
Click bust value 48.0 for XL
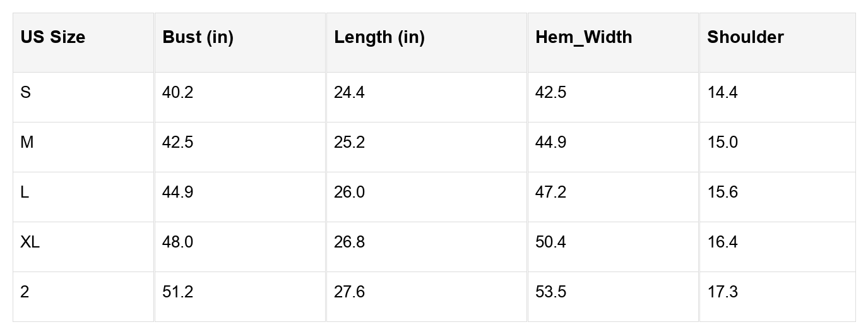[x=177, y=242]
